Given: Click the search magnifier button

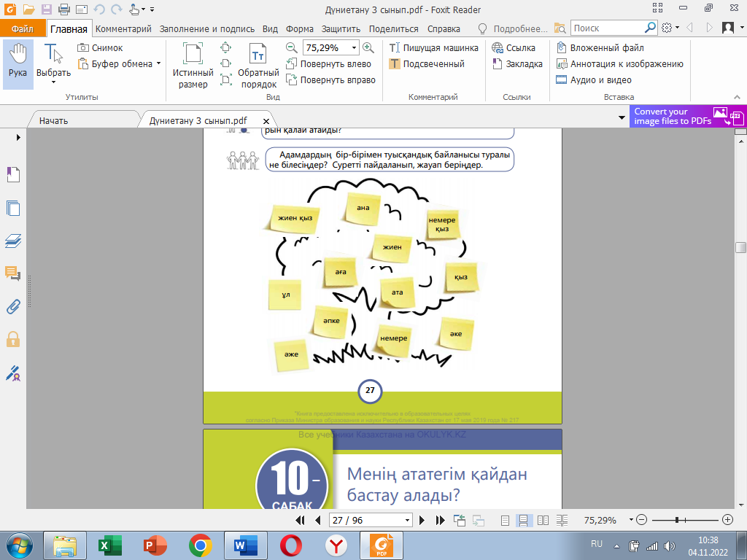Looking at the screenshot, I should pos(651,28).
